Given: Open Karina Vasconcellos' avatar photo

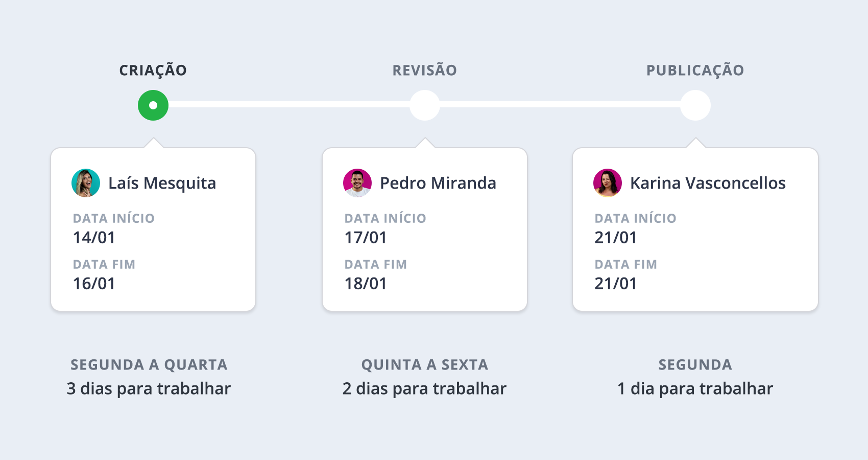Looking at the screenshot, I should pyautogui.click(x=608, y=183).
